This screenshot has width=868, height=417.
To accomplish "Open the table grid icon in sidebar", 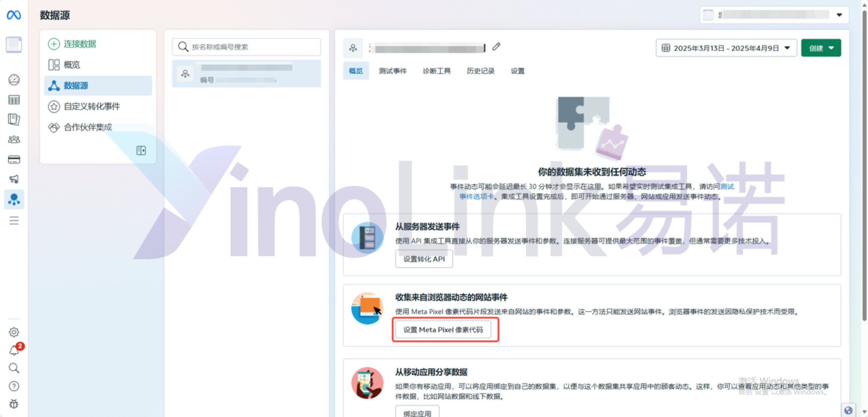I will click(x=14, y=100).
